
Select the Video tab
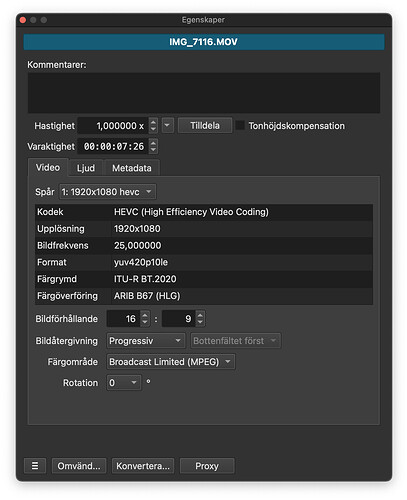coord(48,167)
